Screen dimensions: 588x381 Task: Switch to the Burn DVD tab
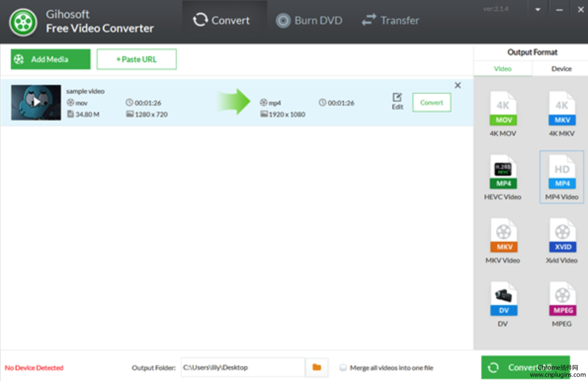(x=309, y=20)
